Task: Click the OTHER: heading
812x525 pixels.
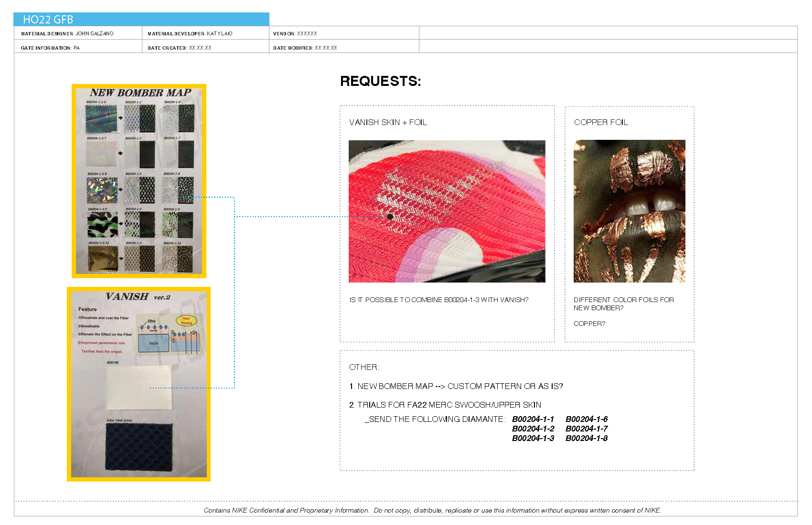Action: [x=364, y=367]
